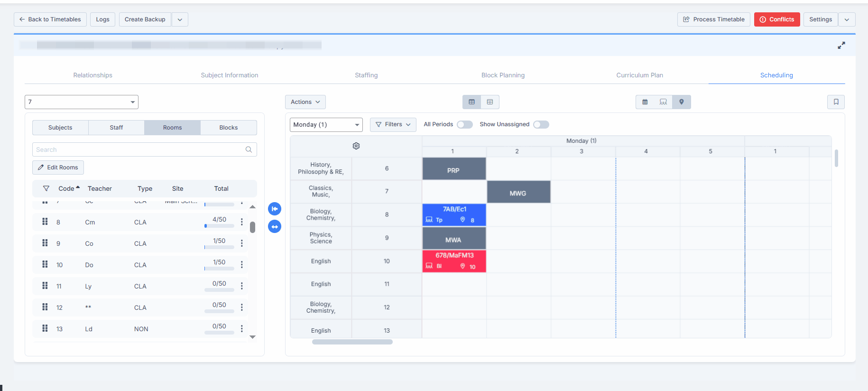This screenshot has width=868, height=391.
Task: Click the blue move-to-start arrow button
Action: (275, 209)
